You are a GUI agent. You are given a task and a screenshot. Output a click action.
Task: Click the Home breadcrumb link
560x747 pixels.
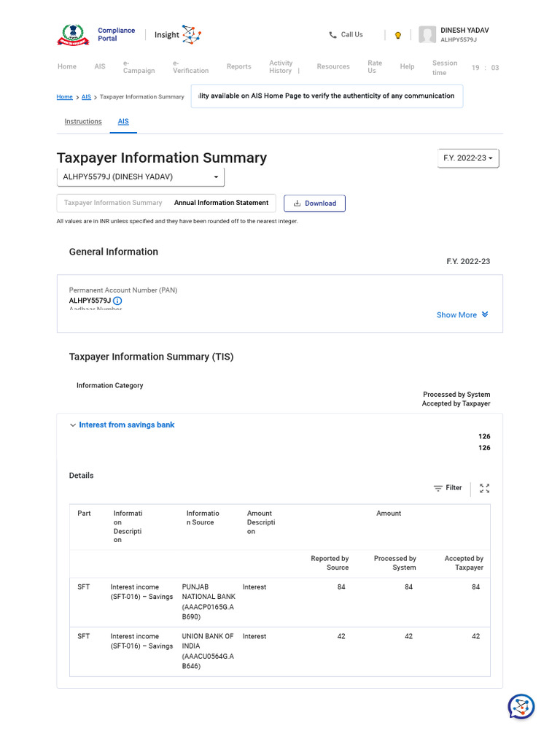[65, 97]
